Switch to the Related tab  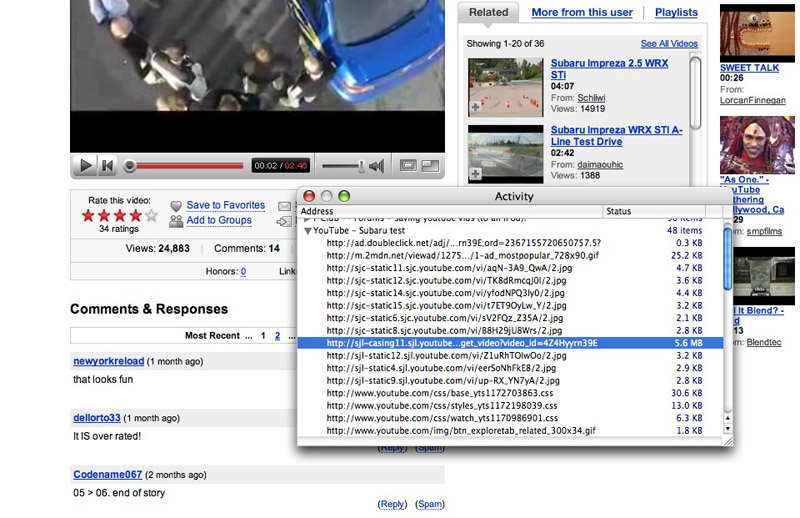488,13
